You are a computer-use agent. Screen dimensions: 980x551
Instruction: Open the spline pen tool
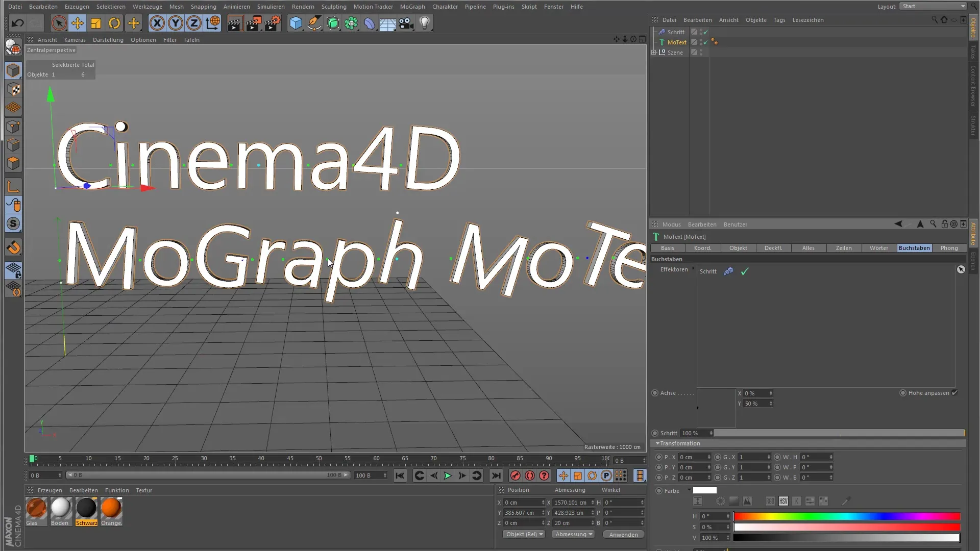click(314, 23)
